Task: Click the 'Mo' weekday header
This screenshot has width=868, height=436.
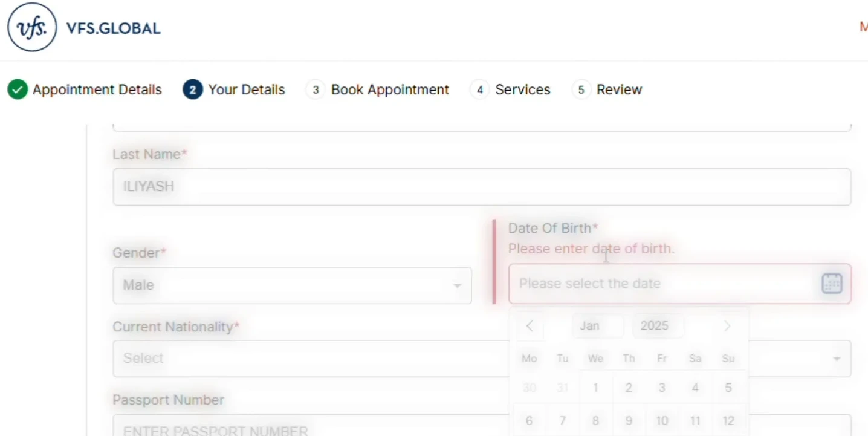Action: (x=530, y=359)
